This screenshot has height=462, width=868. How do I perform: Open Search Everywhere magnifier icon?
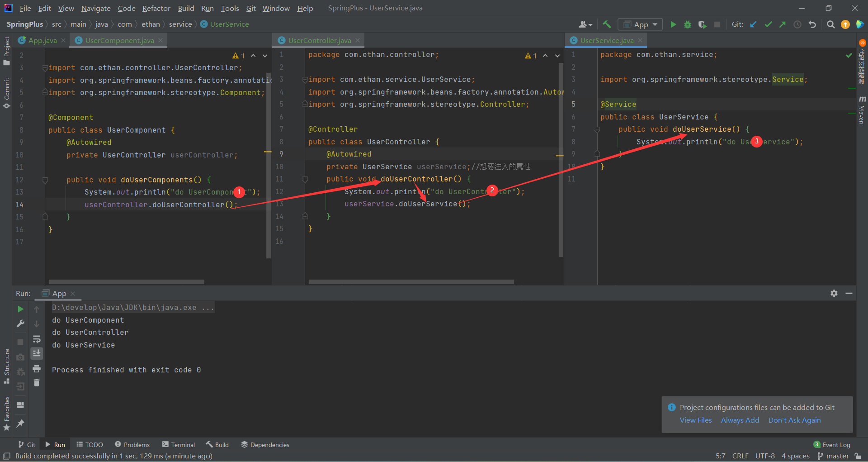coord(830,24)
